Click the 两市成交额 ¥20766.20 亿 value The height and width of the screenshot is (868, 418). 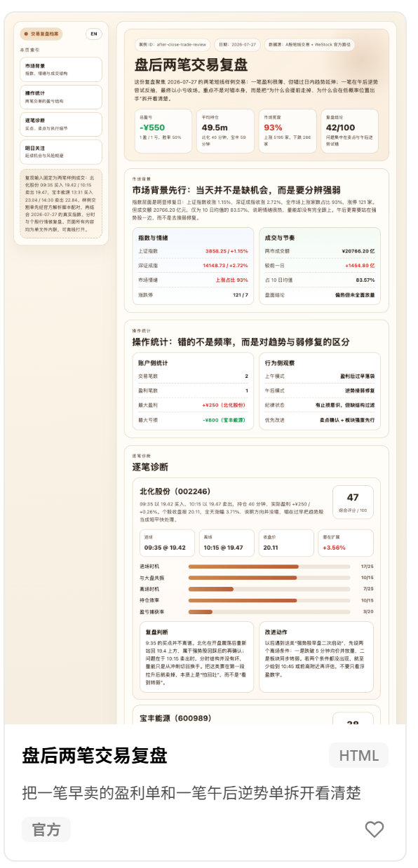(x=358, y=251)
